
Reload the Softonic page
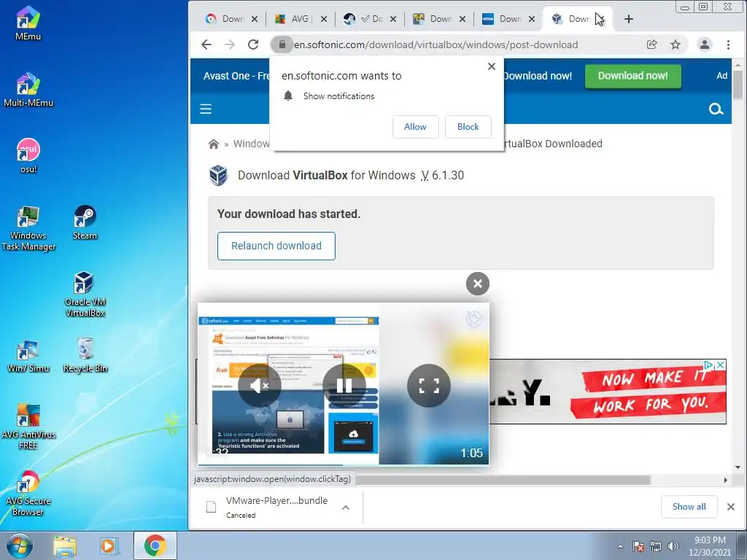click(x=253, y=44)
